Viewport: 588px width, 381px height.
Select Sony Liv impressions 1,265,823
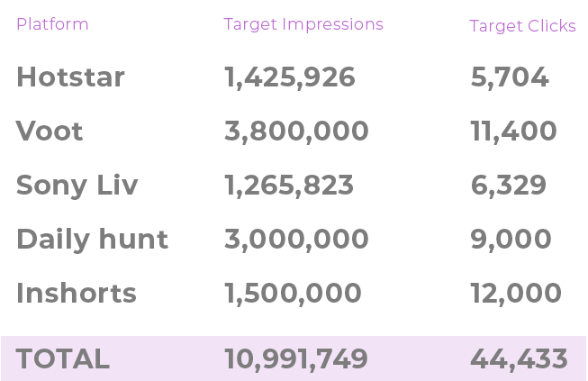click(x=289, y=186)
